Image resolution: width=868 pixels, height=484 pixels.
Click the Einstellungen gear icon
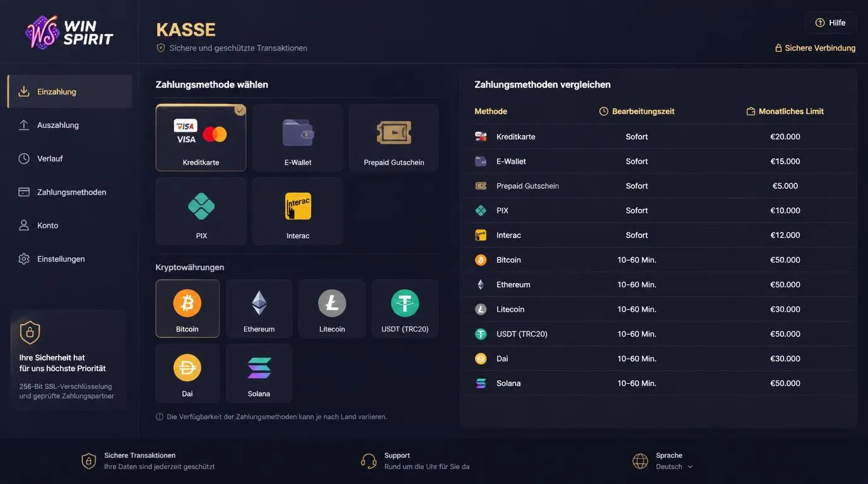click(24, 258)
